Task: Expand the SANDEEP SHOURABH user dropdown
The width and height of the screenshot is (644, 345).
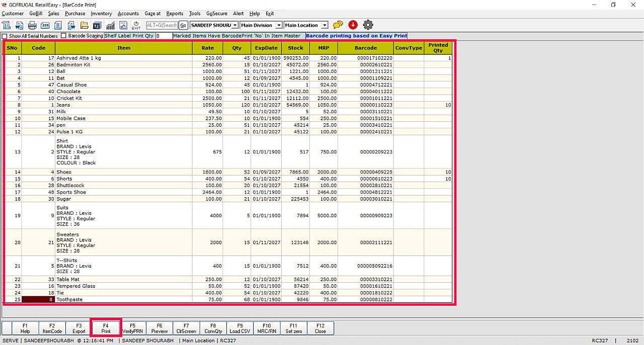Action: pos(235,25)
